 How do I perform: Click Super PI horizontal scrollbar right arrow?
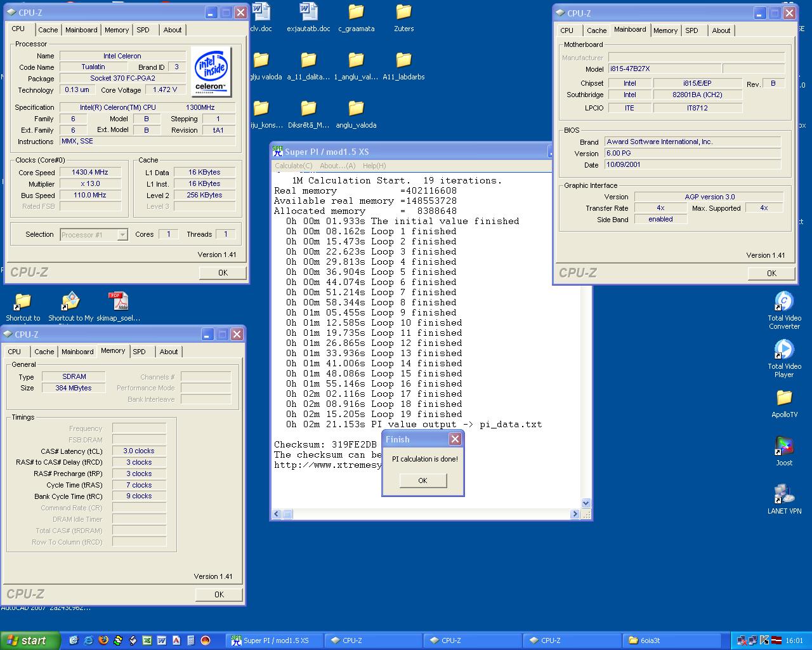point(575,514)
